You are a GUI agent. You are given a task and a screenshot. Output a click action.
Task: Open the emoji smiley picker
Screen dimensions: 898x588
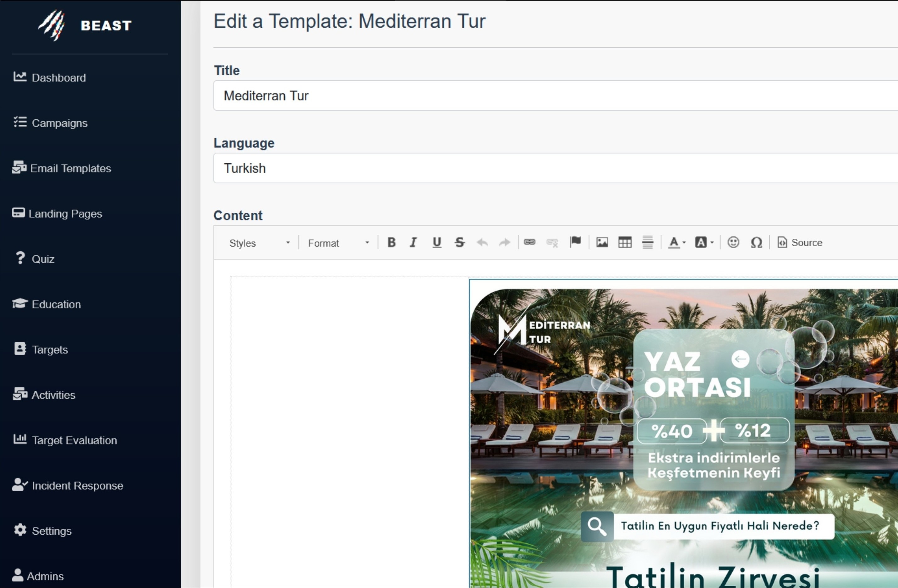[x=733, y=242]
